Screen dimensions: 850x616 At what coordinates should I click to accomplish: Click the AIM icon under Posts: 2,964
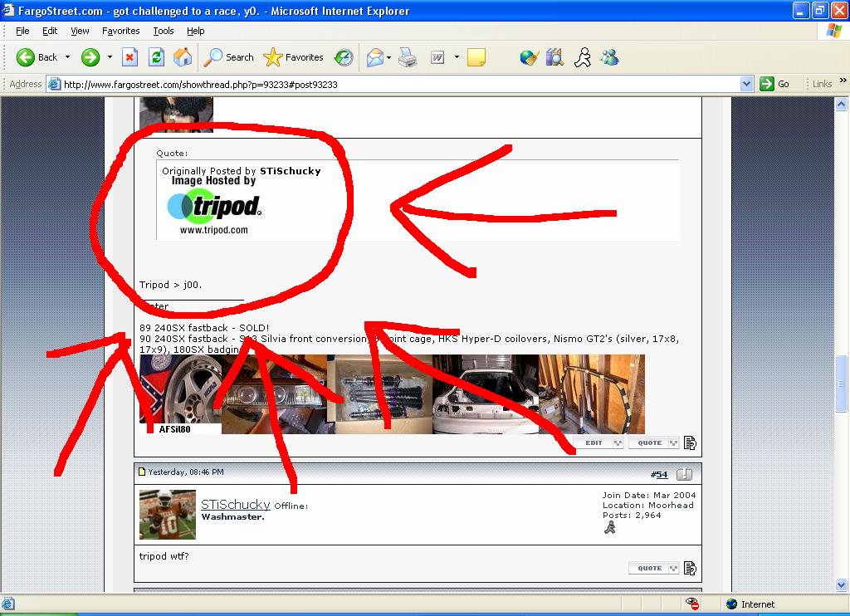click(610, 528)
